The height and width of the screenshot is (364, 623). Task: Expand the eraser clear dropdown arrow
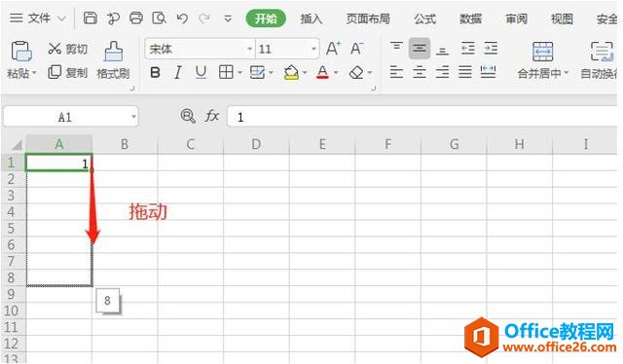(x=370, y=73)
